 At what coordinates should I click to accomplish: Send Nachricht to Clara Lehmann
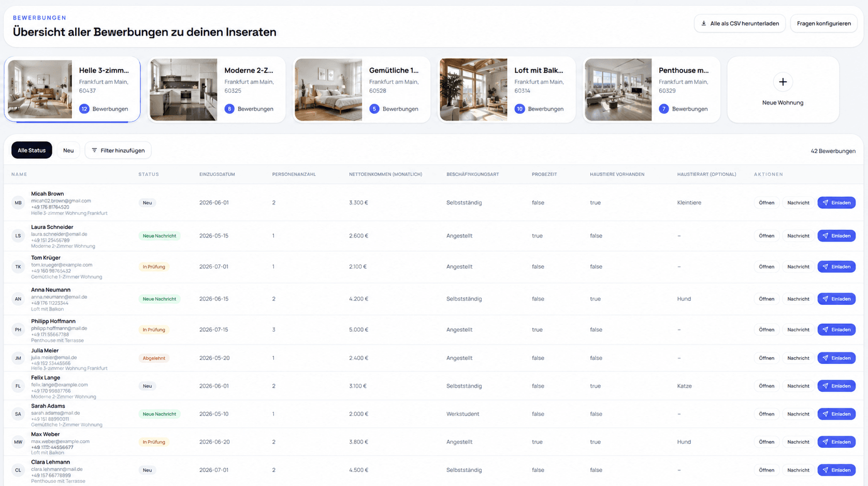[798, 470]
